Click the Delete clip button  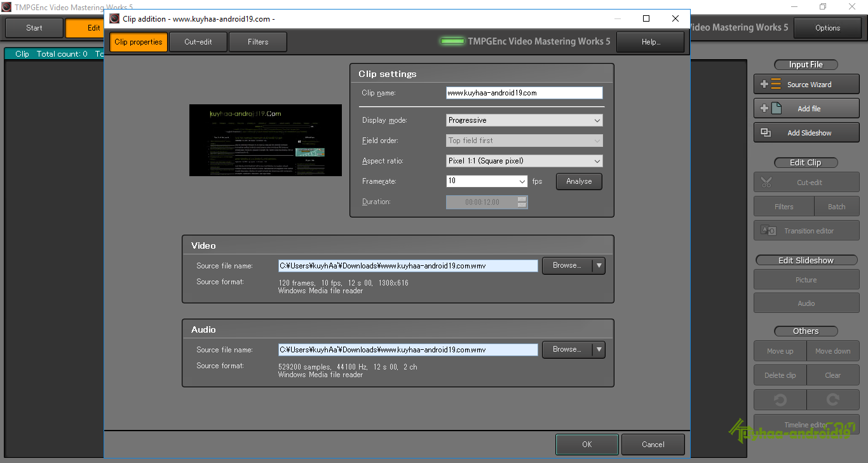pyautogui.click(x=780, y=375)
